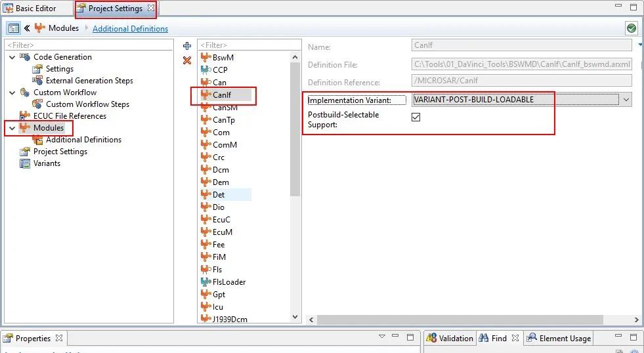Click the horizontal scroll right arrow
The image size is (644, 353).
636,320
